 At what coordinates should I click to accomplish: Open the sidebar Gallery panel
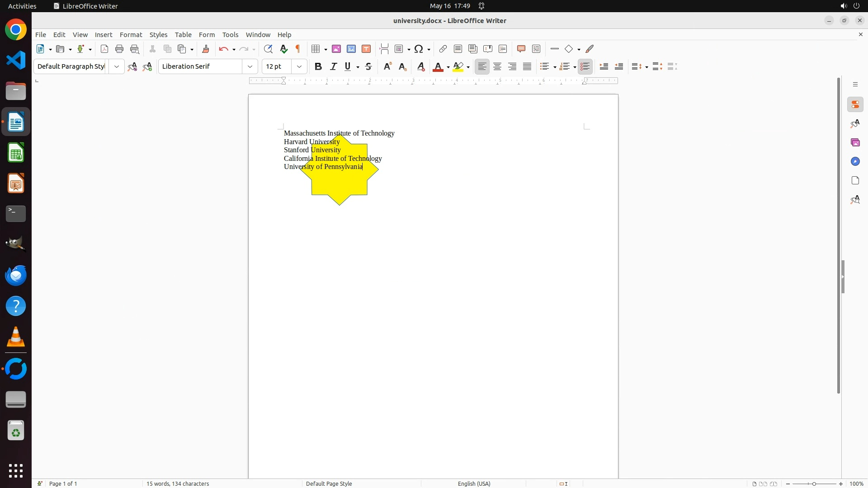(855, 143)
